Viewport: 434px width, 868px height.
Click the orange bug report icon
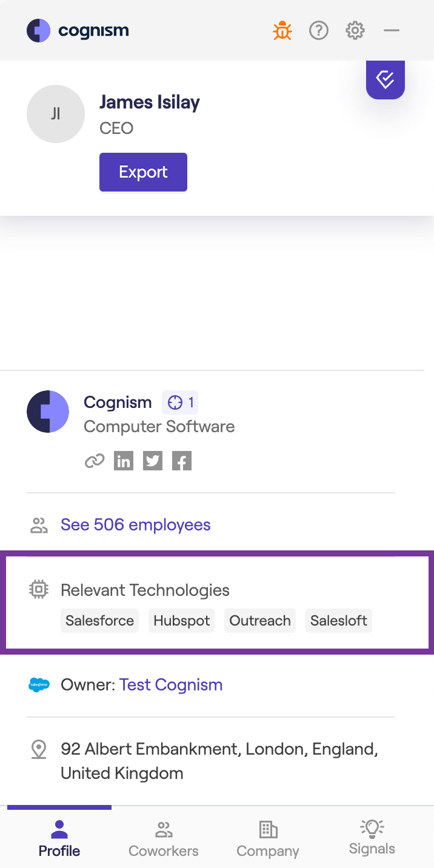point(282,30)
